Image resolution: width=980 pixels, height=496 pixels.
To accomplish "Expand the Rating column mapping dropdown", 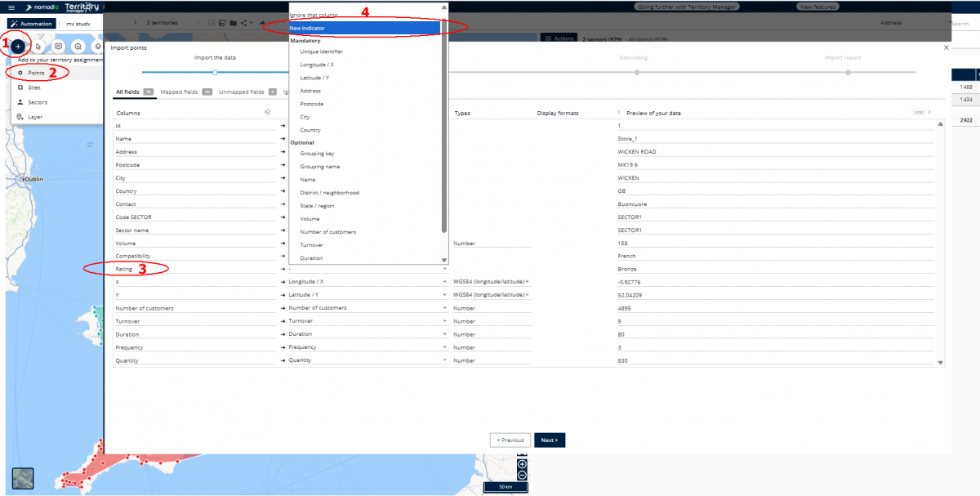I will [445, 269].
